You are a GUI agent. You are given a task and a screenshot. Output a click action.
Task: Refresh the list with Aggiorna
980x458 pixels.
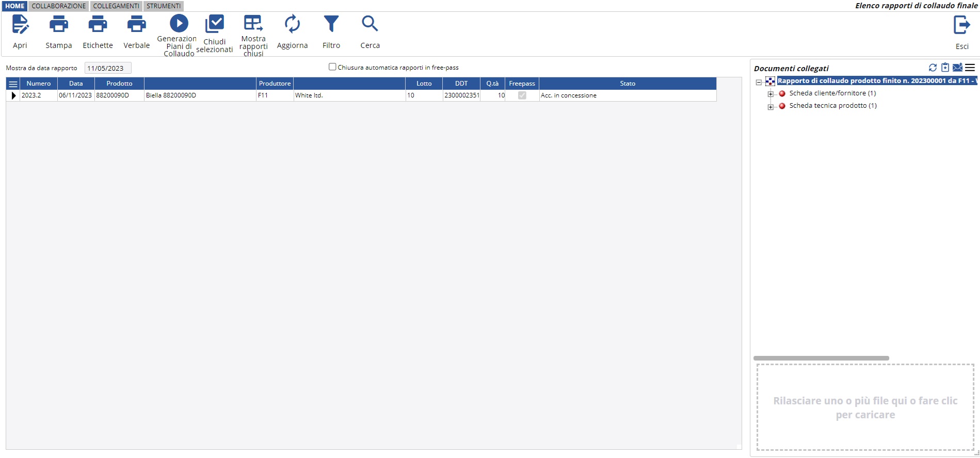[292, 24]
